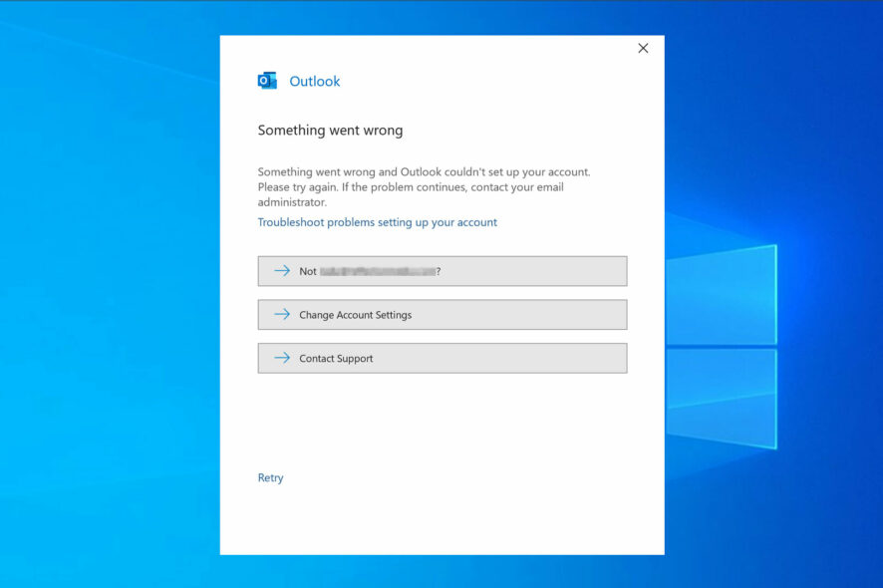Close the Outlook error dialog
The width and height of the screenshot is (883, 588).
[643, 49]
